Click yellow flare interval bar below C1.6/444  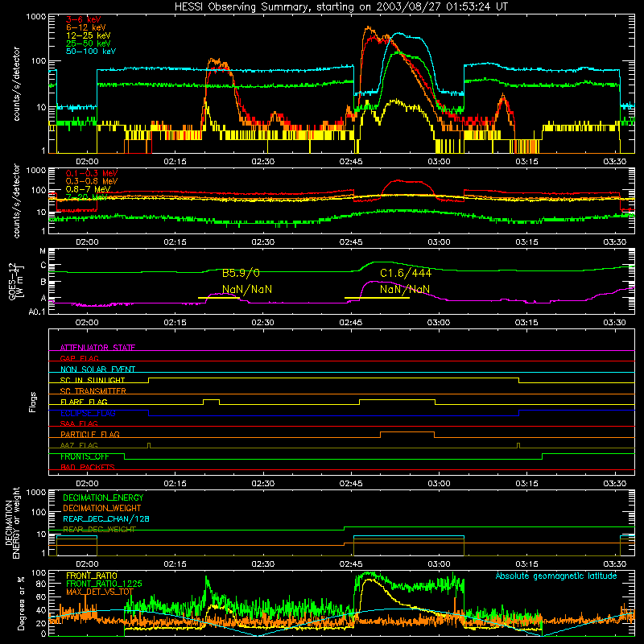click(x=377, y=298)
